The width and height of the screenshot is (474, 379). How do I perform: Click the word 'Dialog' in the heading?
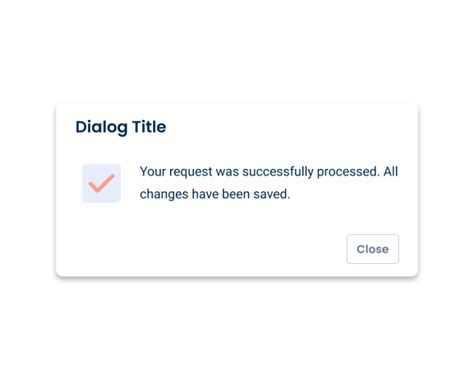coord(102,127)
